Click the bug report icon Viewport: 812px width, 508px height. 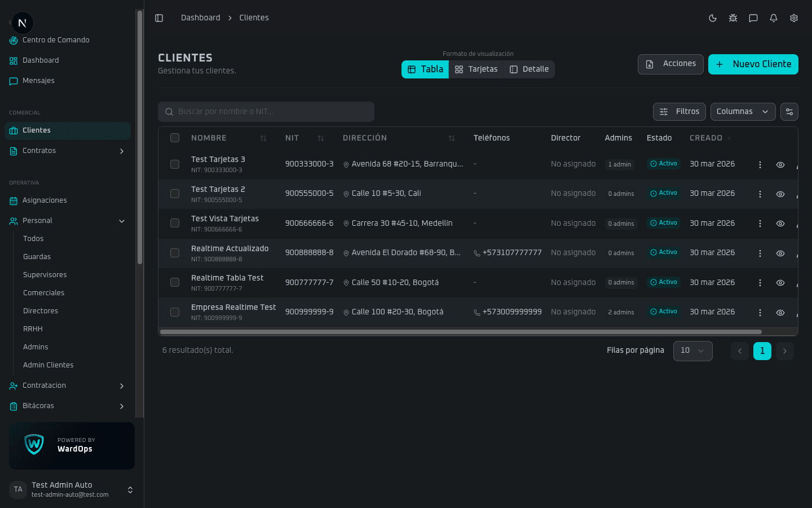(x=733, y=18)
